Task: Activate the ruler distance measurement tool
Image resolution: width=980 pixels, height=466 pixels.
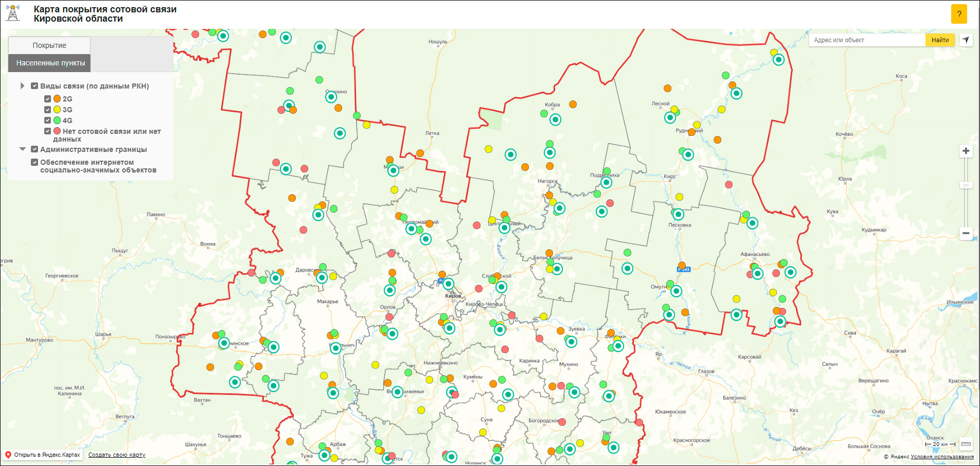Action: point(966,444)
